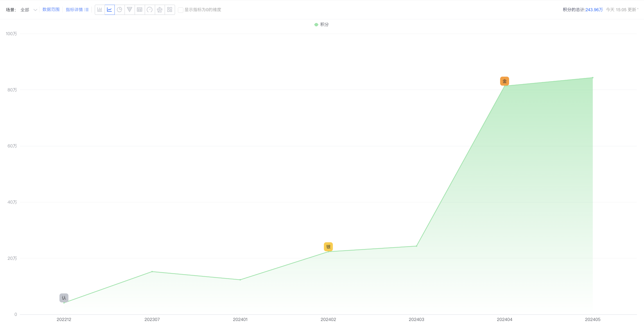Viewport: 644px width, 326px height.
Task: Click the 积分的总计 243.96万 value
Action: [594, 10]
